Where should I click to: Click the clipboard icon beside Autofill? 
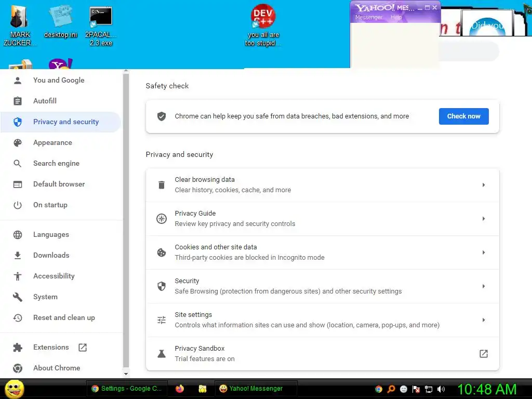[18, 101]
